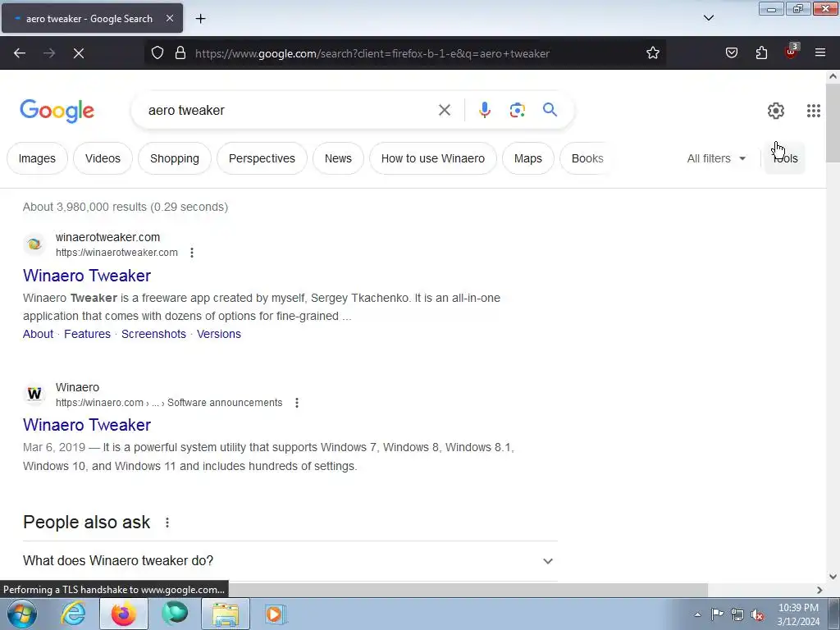Filter results by Perspectives

262,158
